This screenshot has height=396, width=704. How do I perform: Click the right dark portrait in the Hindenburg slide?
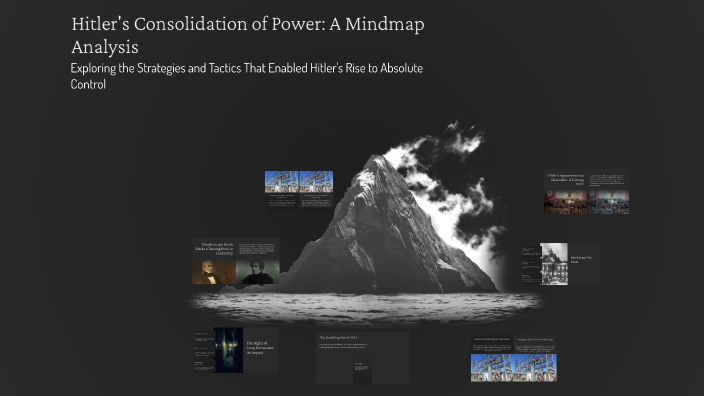pyautogui.click(x=258, y=272)
